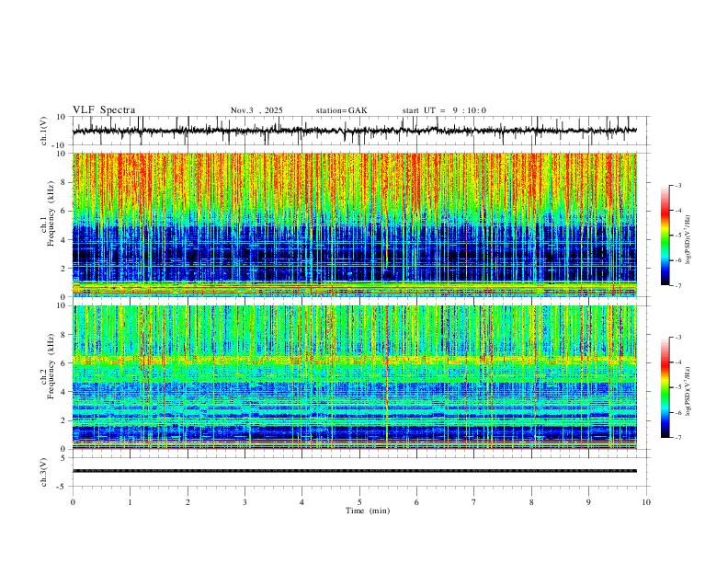Click the ch.1 'Frequency (kHz)' axis label

coord(51,213)
